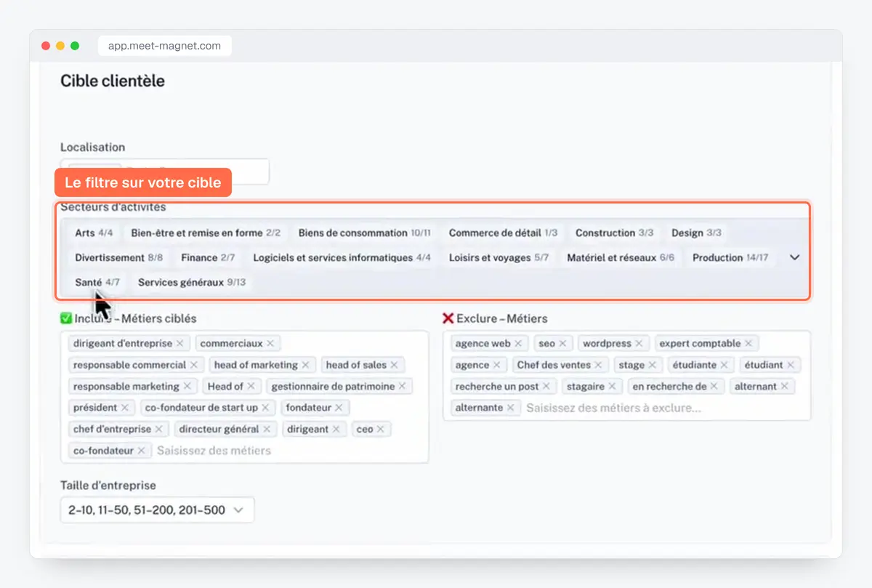This screenshot has width=872, height=588.
Task: Delete 'en recherche de' tag x icon
Action: click(714, 386)
